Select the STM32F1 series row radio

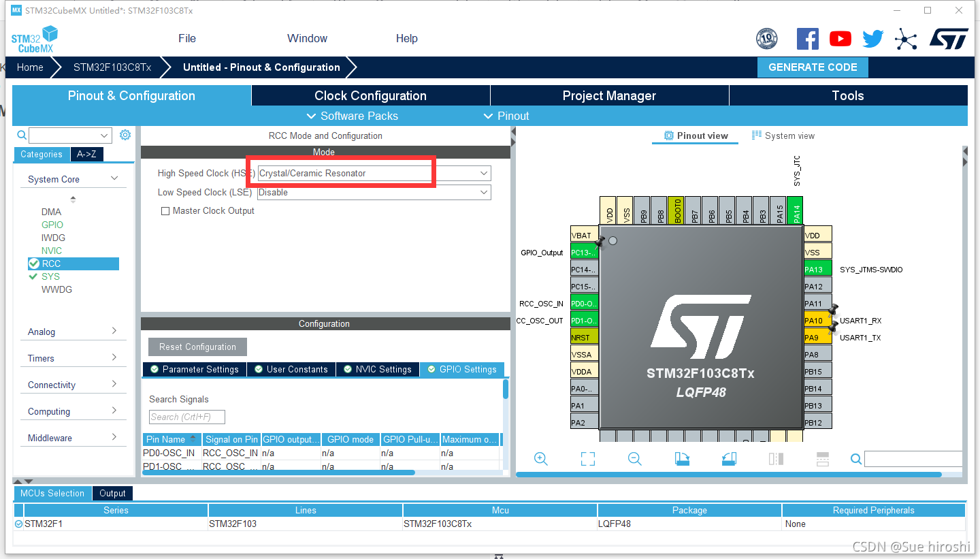(x=18, y=524)
